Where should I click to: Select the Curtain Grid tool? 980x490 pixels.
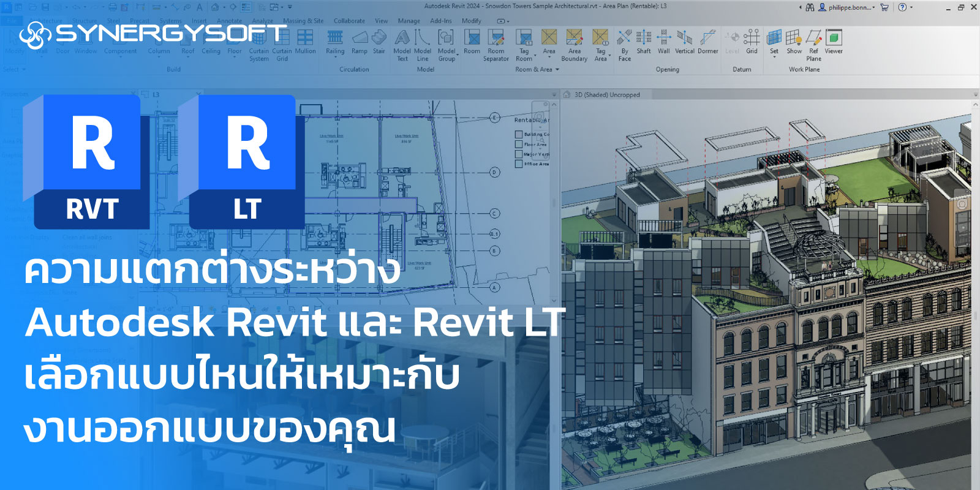point(282,45)
